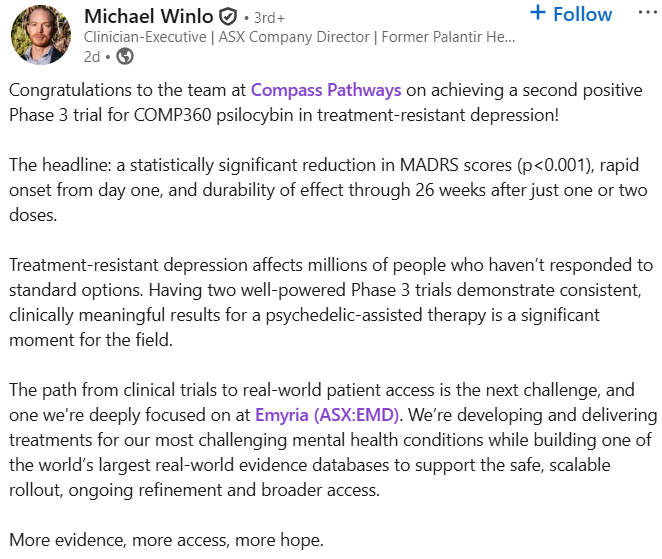This screenshot has width=662, height=559.
Task: Open the three-dot post options menu
Action: click(648, 14)
